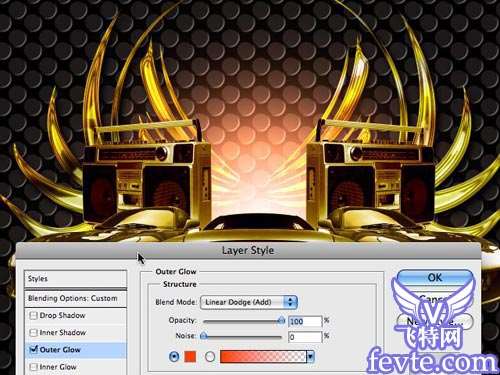Click the orange glow color swatch
Screen dimensions: 500x375
[x=190, y=357]
